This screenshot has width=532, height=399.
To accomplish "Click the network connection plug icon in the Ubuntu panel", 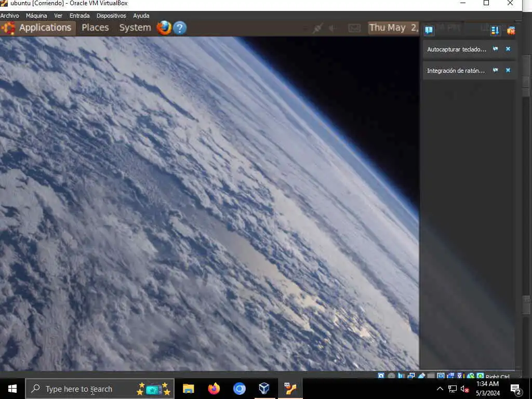I will pyautogui.click(x=317, y=28).
